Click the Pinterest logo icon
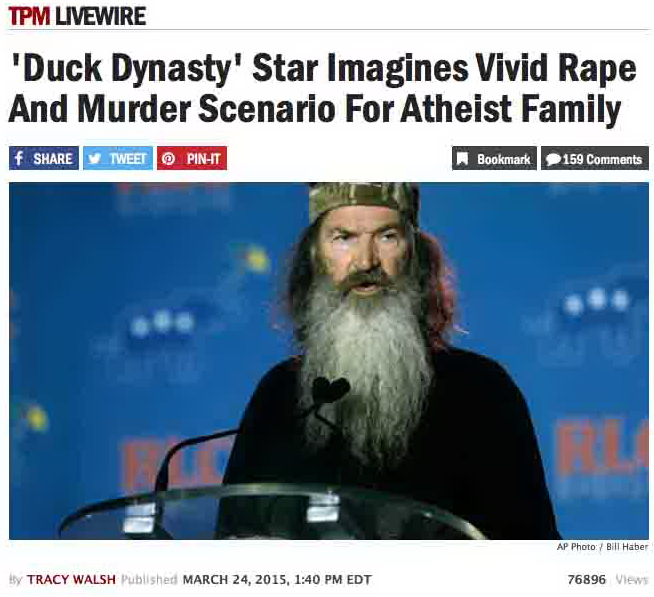The image size is (654, 597). tap(169, 159)
